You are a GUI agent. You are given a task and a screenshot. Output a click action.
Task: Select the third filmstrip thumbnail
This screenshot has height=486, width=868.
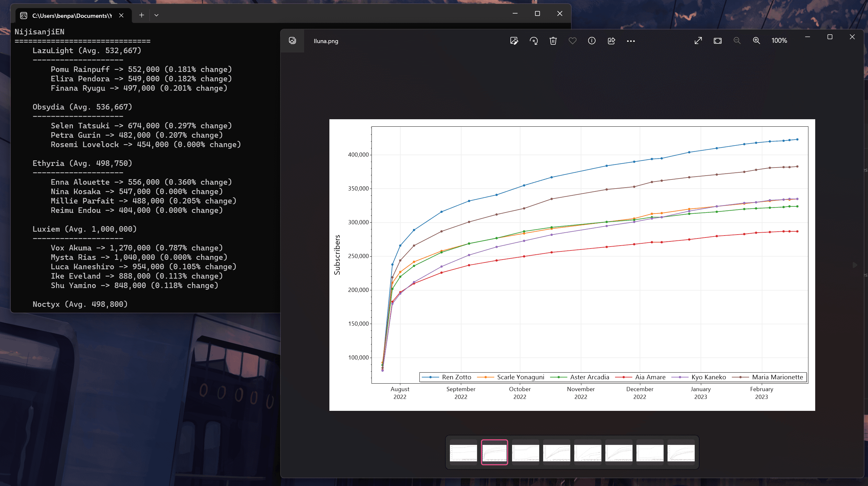[525, 452]
